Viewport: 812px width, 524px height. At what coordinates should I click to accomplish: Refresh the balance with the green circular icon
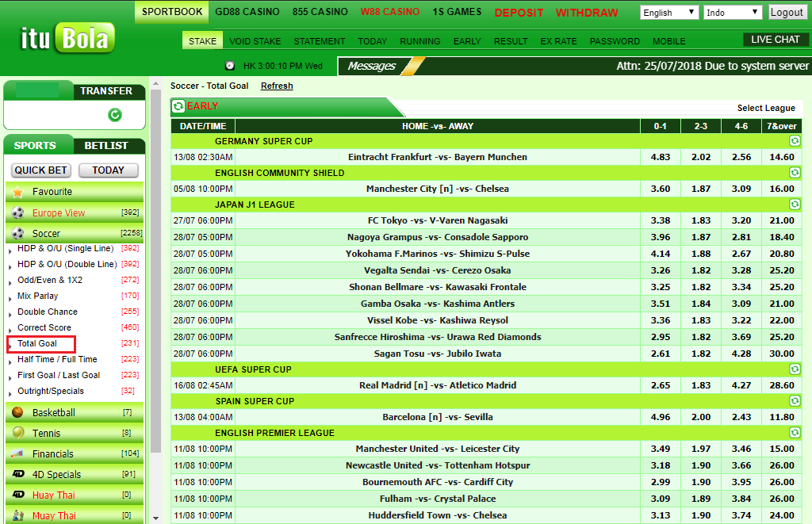[x=115, y=115]
